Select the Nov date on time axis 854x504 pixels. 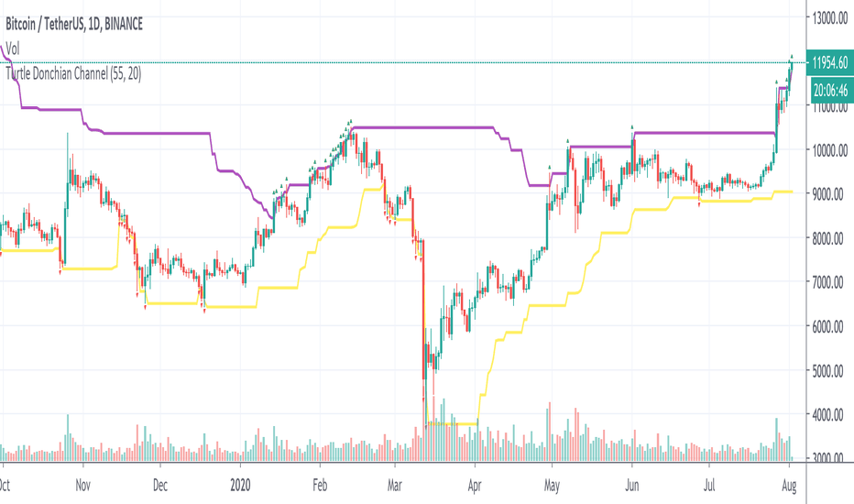point(82,485)
